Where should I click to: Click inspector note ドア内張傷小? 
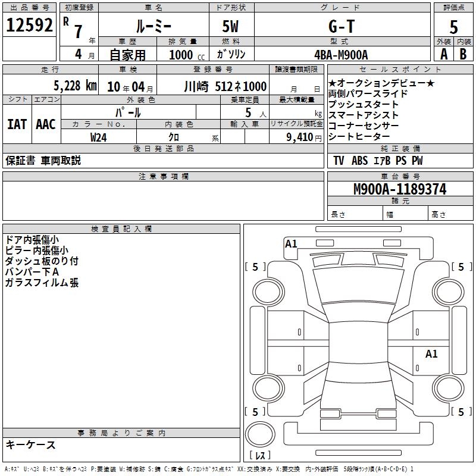coord(32,240)
